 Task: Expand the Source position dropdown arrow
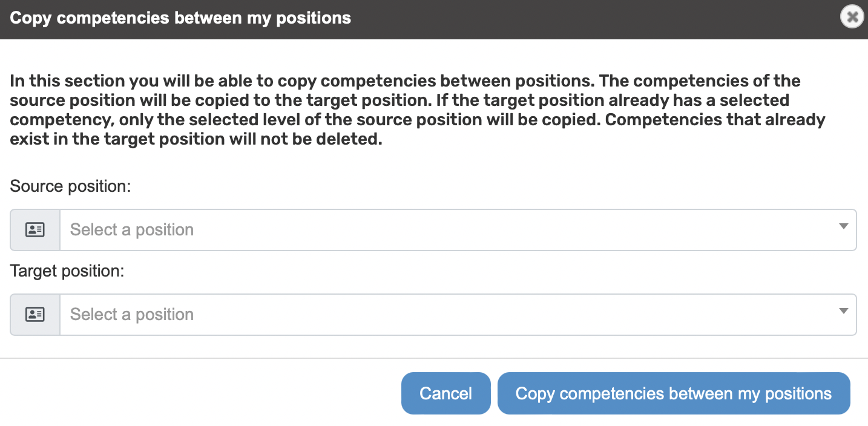click(844, 227)
